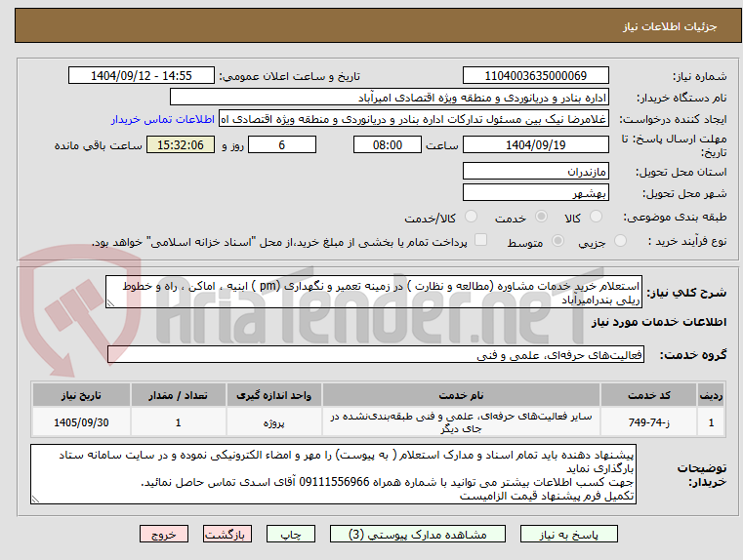Click the resize handle of توضیحات خریدار box
743x560 pixels.
(x=35, y=499)
